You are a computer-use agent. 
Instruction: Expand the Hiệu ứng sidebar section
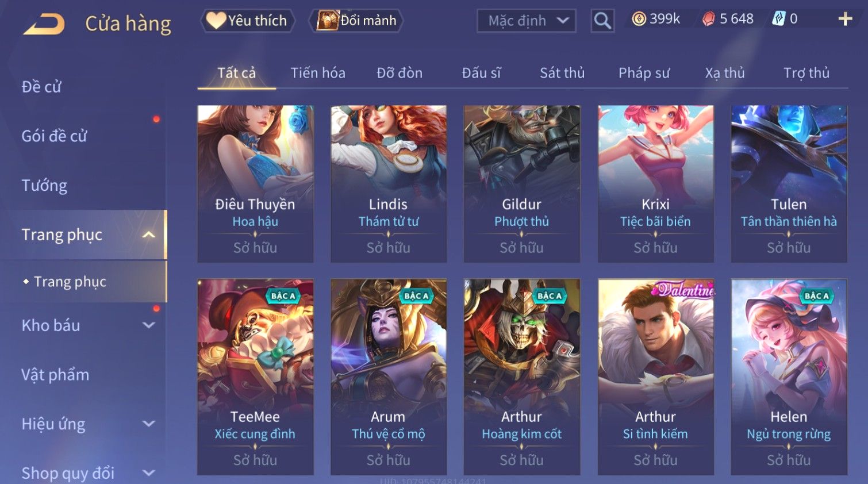[x=149, y=424]
